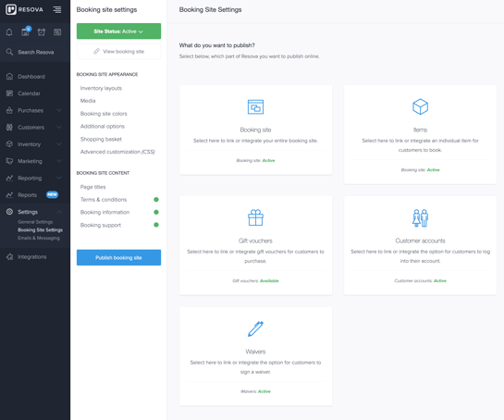
Task: Expand the Reporting menu chevron
Action: (59, 178)
